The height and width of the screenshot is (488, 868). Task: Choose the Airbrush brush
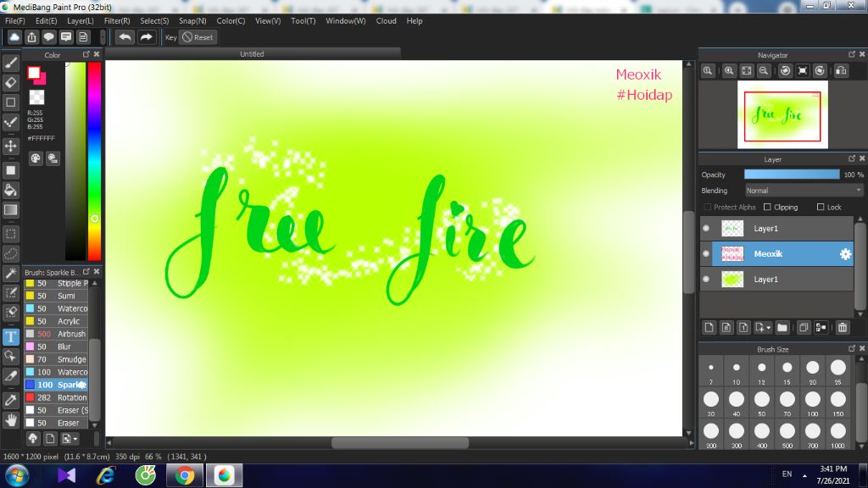[x=57, y=334]
